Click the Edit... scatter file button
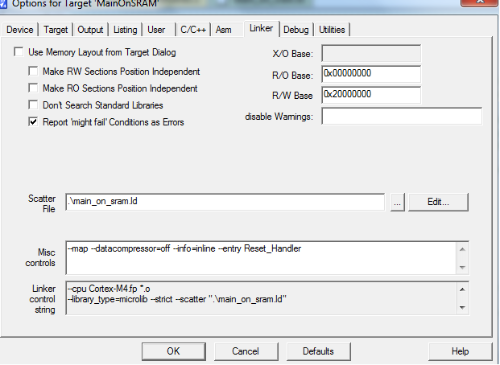Screen dimensions: 500x365 click(x=438, y=202)
